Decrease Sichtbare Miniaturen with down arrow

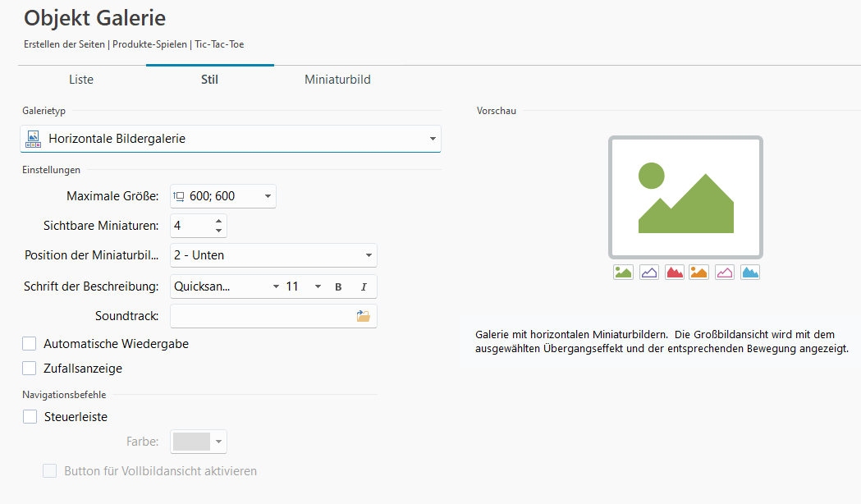click(x=218, y=231)
